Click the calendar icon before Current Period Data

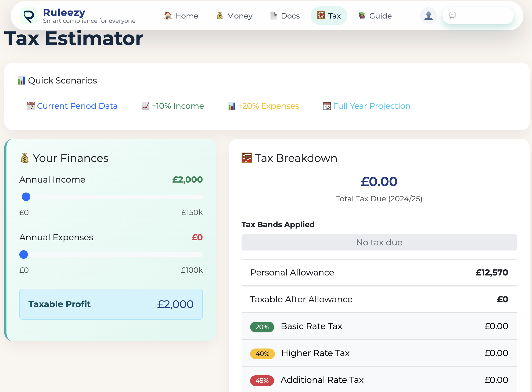(x=31, y=106)
